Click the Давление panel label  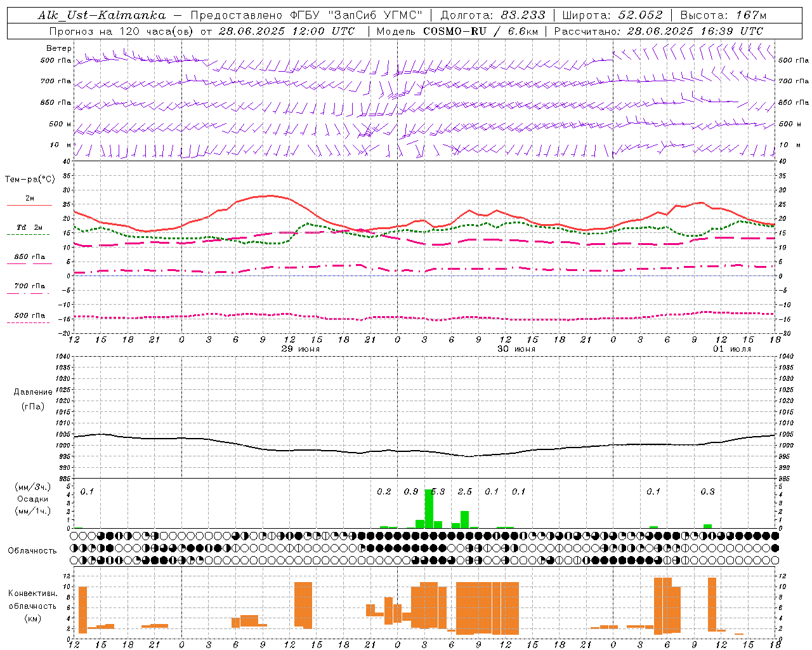tap(33, 392)
